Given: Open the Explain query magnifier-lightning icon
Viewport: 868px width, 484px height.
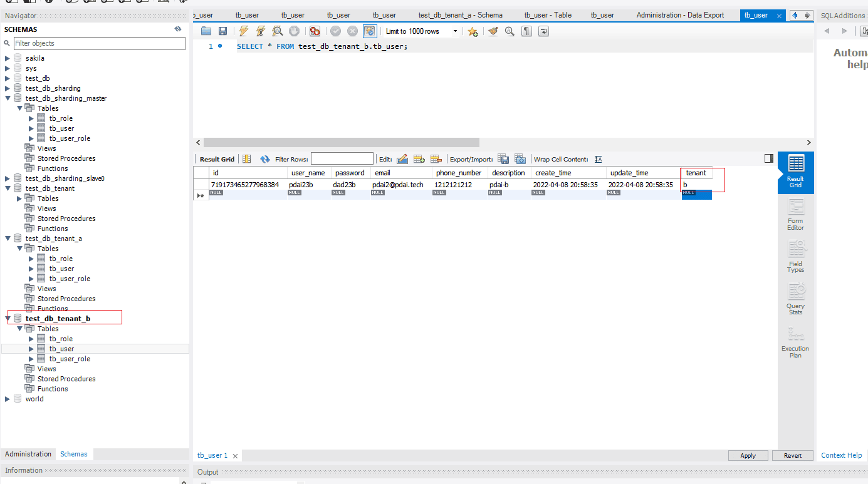Looking at the screenshot, I should click(x=277, y=31).
